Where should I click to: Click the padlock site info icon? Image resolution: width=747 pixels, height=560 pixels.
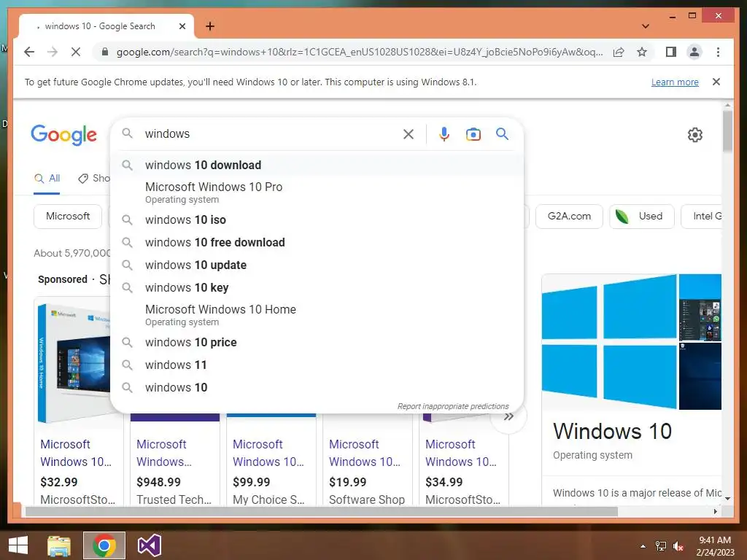[x=105, y=52]
